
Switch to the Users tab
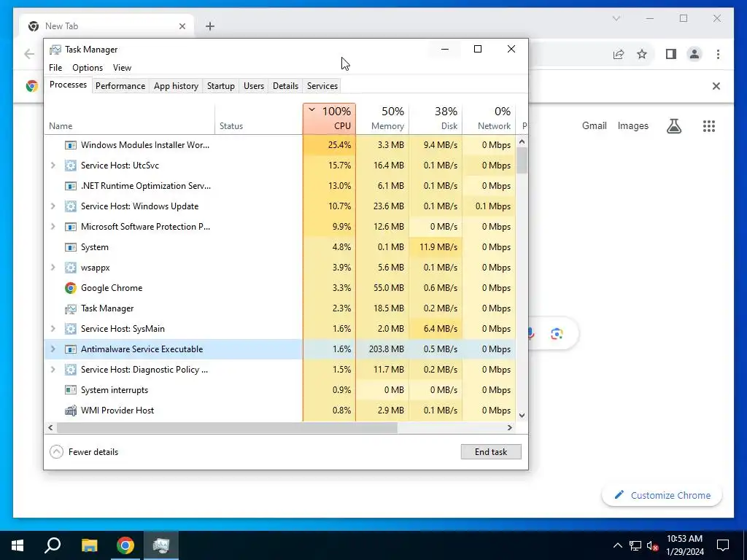[253, 86]
